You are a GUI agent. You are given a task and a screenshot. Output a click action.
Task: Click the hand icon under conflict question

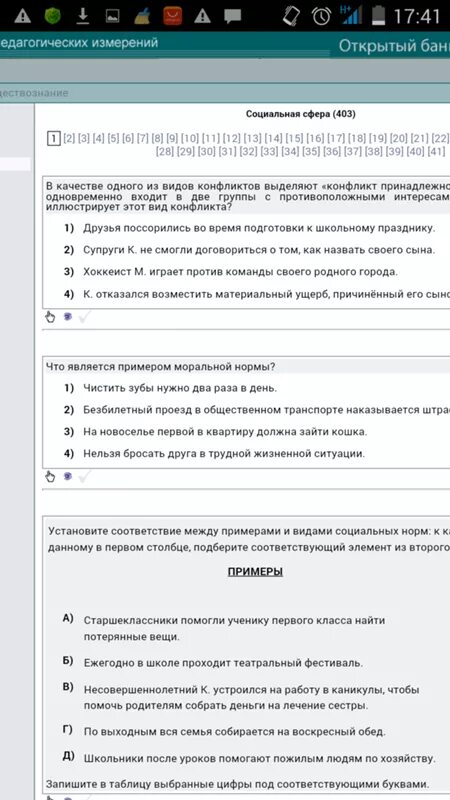(50, 317)
